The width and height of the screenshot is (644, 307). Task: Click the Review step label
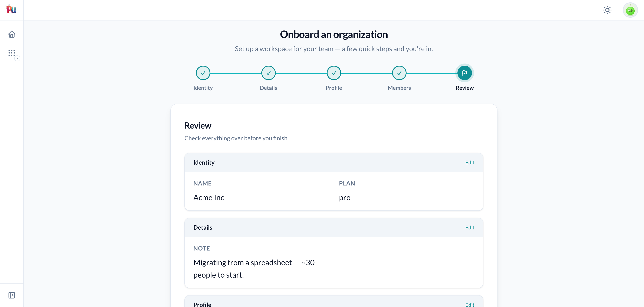pos(464,88)
